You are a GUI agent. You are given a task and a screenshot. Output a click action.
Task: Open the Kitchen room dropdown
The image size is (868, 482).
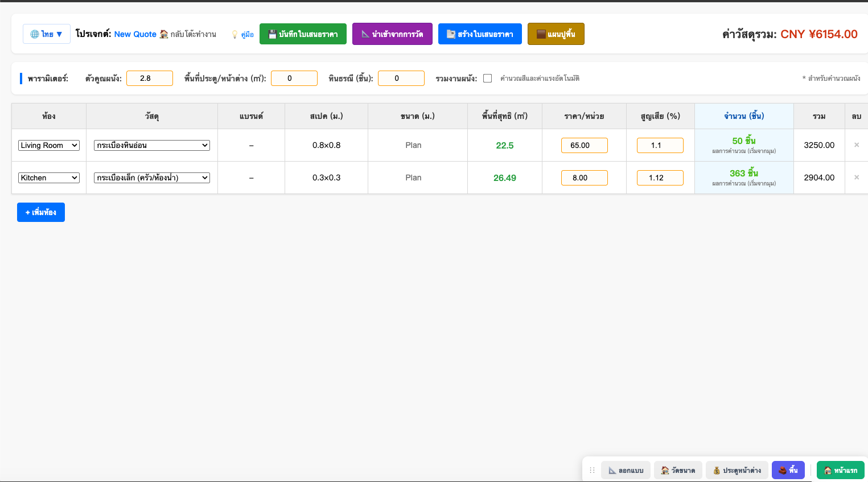coord(49,178)
